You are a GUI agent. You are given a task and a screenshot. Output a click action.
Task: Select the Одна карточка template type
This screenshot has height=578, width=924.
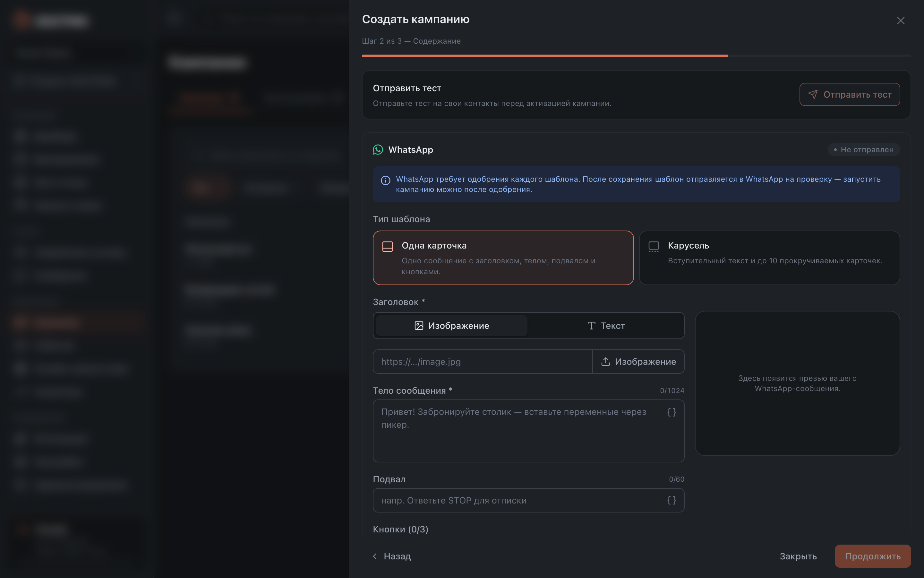[x=503, y=258]
